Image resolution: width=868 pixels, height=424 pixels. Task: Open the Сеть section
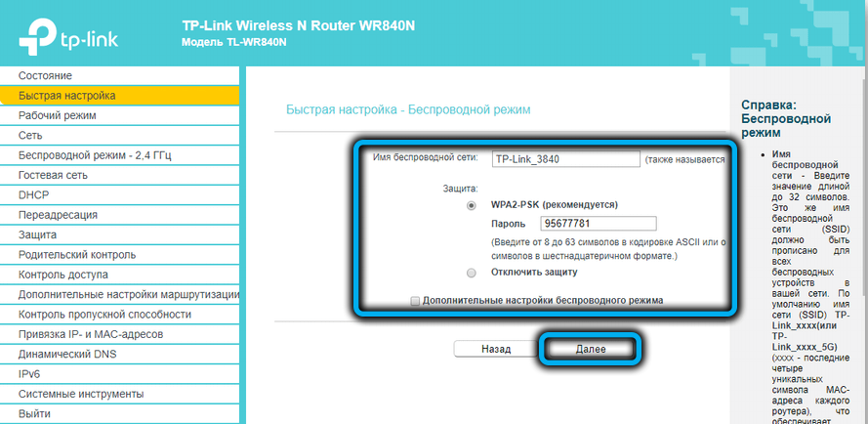(30, 135)
